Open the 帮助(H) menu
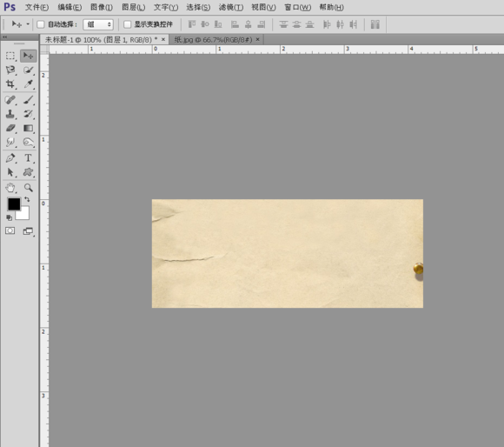This screenshot has width=504, height=447. (331, 7)
